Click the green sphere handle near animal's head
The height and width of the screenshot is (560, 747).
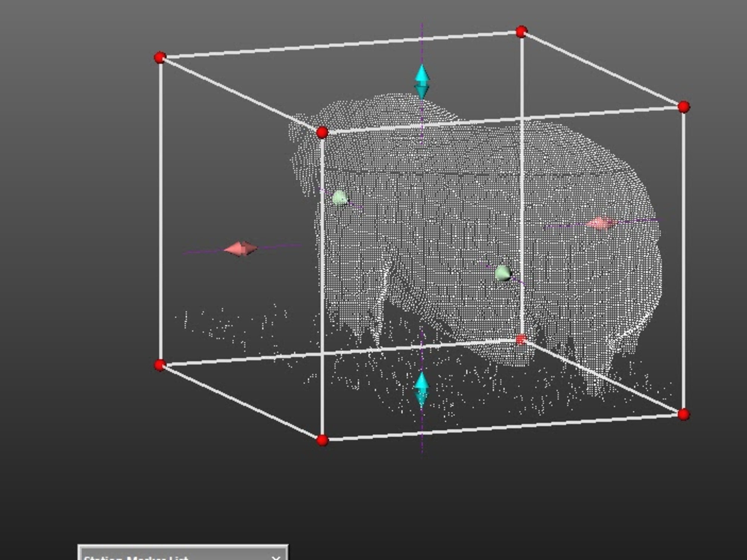click(340, 198)
